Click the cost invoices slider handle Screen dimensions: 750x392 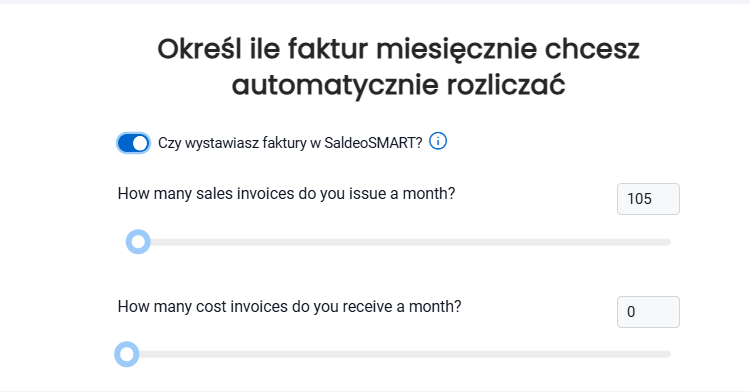(x=127, y=354)
